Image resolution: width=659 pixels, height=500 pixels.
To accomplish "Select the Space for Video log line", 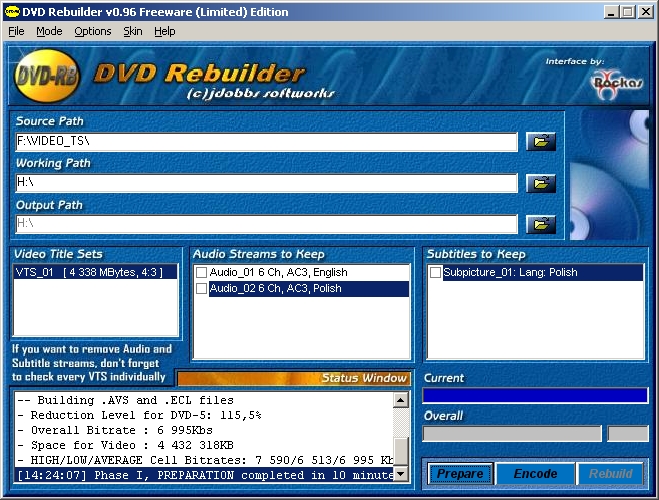I will coord(204,445).
